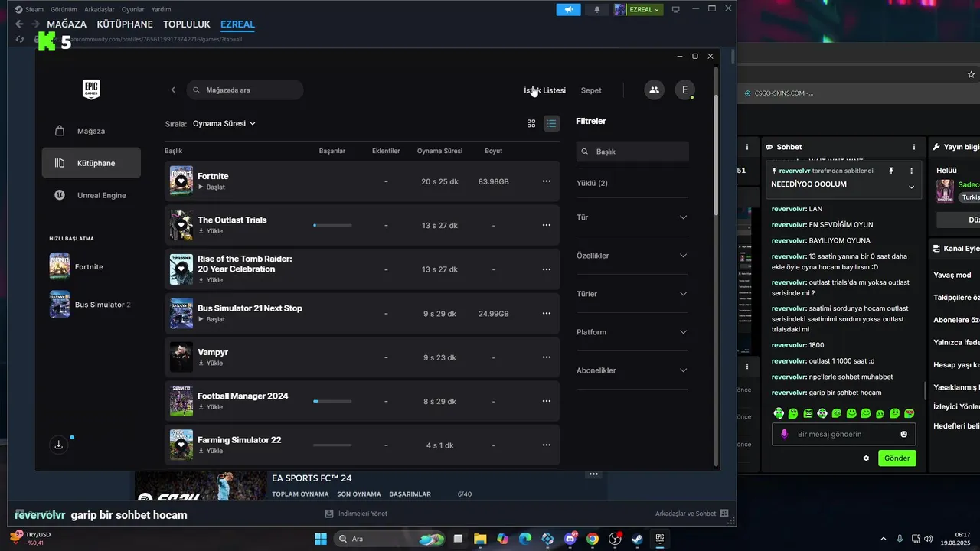Open options for Rise of the Tomb Raider
The image size is (980, 551).
click(547, 269)
